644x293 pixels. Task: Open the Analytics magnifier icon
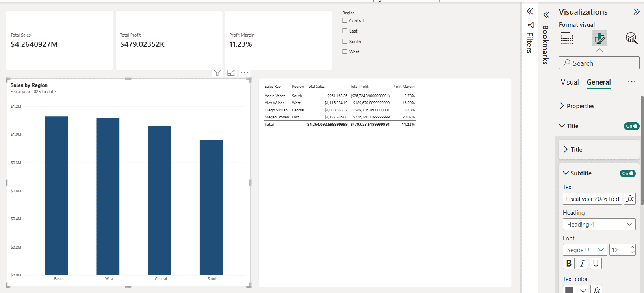(631, 38)
